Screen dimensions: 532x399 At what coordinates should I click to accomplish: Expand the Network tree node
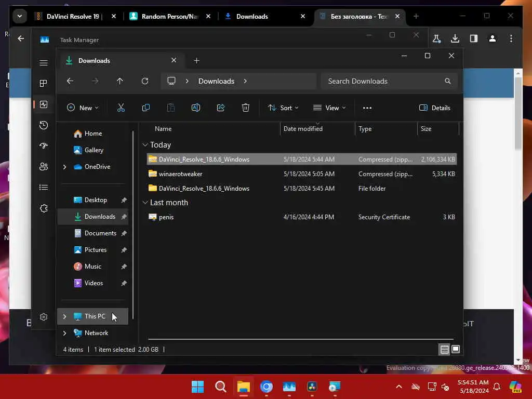tap(64, 333)
